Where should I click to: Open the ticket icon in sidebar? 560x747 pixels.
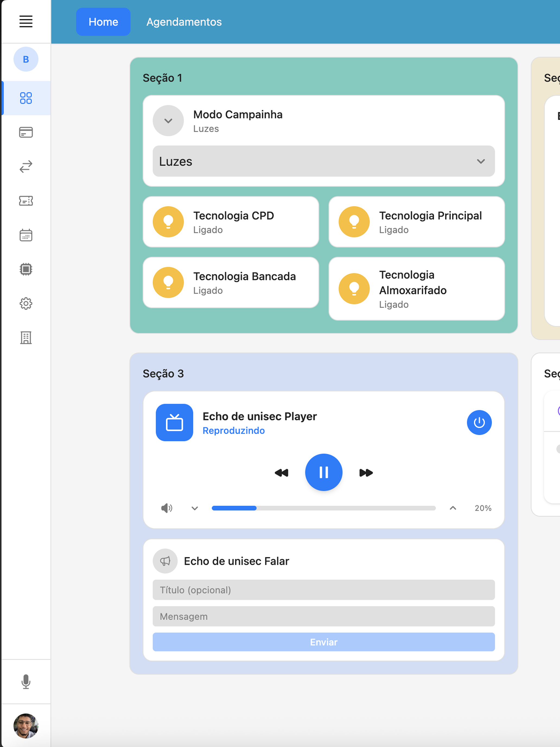point(26,201)
